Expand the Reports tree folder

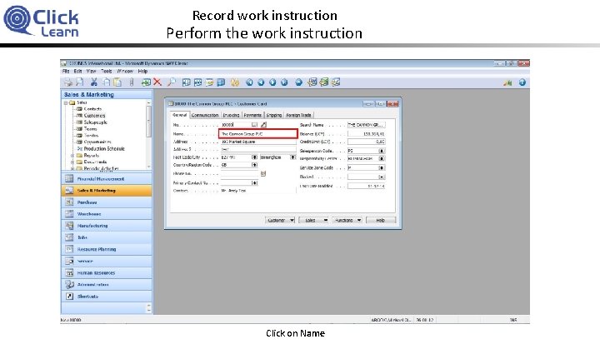(x=72, y=156)
